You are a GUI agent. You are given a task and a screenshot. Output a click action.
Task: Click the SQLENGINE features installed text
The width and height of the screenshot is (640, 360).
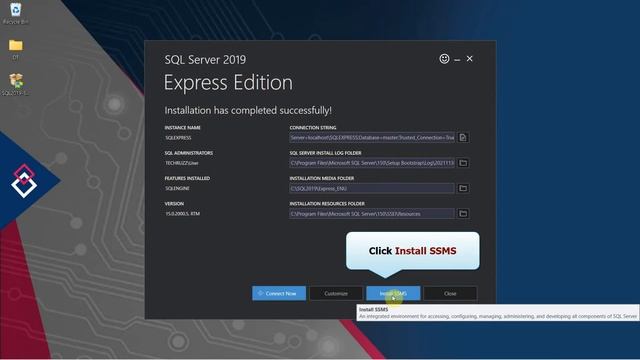[178, 188]
